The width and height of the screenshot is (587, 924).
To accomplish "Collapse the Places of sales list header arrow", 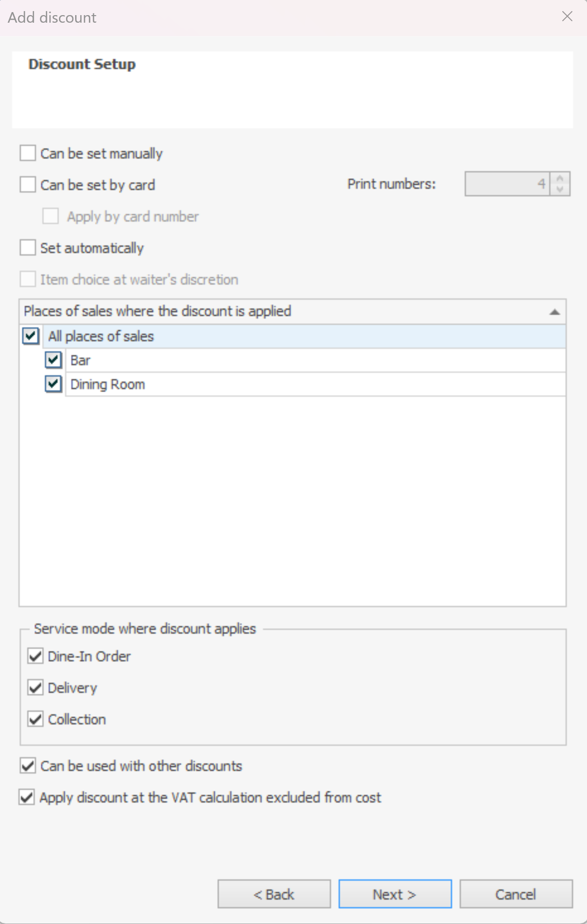I will tap(554, 312).
